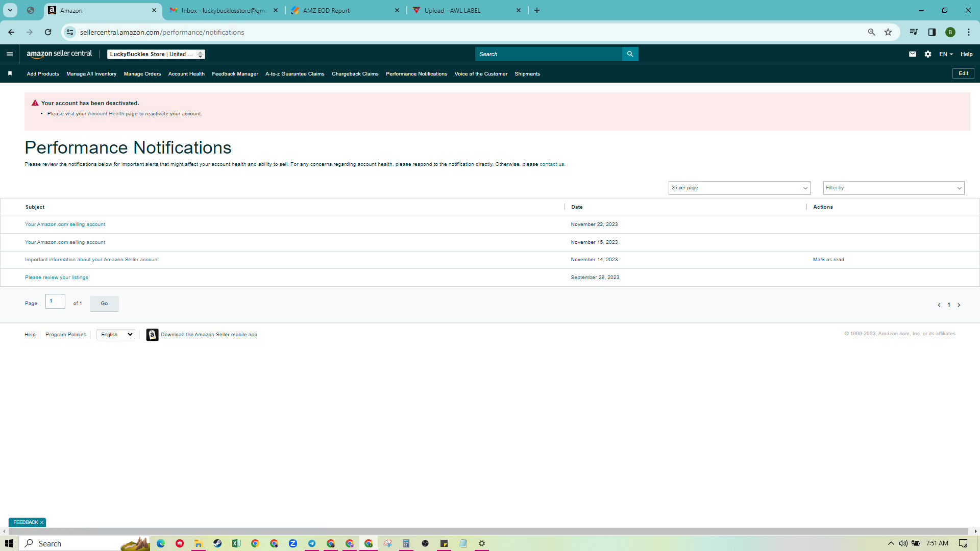Follow the Account Health link in the alert
Image resolution: width=980 pixels, height=551 pixels.
point(106,114)
